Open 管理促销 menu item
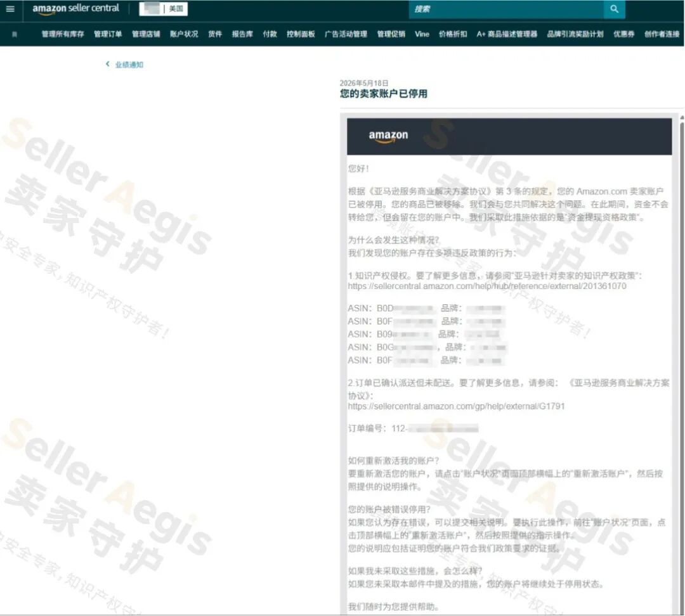 tap(391, 34)
